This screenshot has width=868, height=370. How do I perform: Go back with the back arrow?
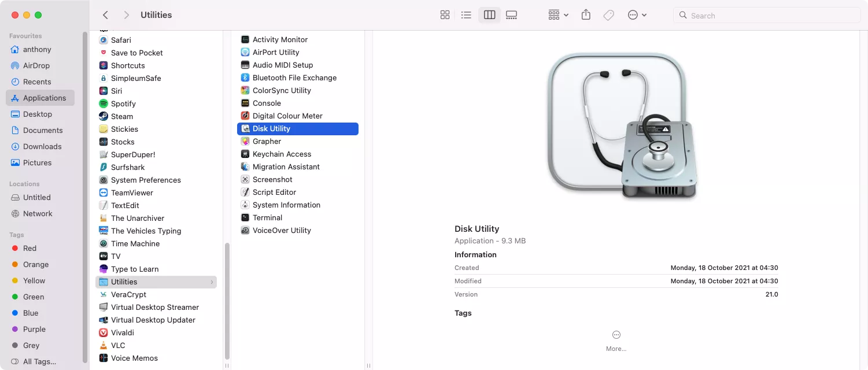[105, 15]
